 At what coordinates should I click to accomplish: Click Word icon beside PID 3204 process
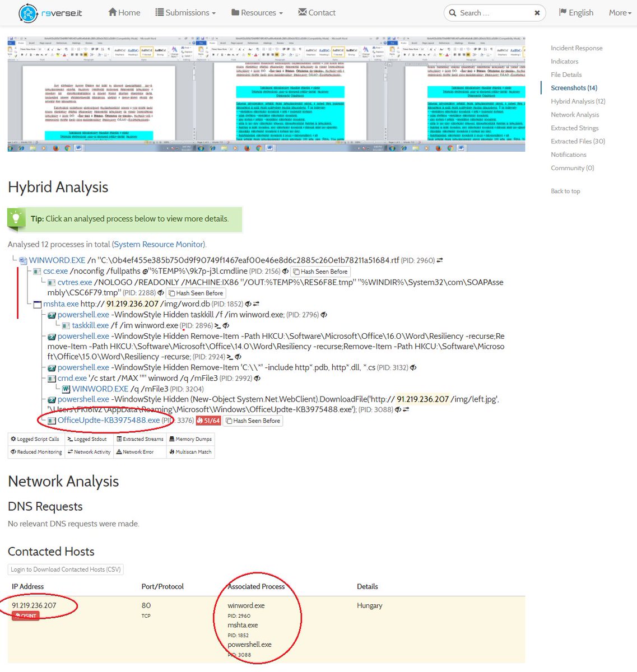coord(66,389)
